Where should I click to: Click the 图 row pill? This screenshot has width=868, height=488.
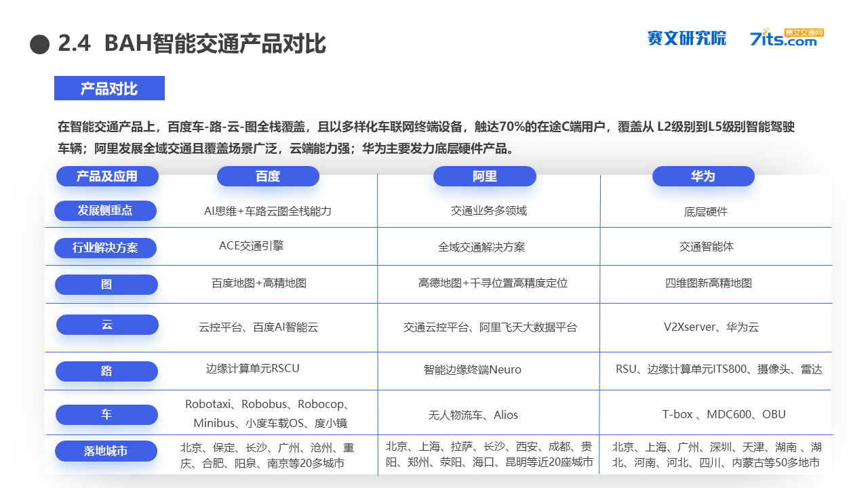[x=106, y=285]
